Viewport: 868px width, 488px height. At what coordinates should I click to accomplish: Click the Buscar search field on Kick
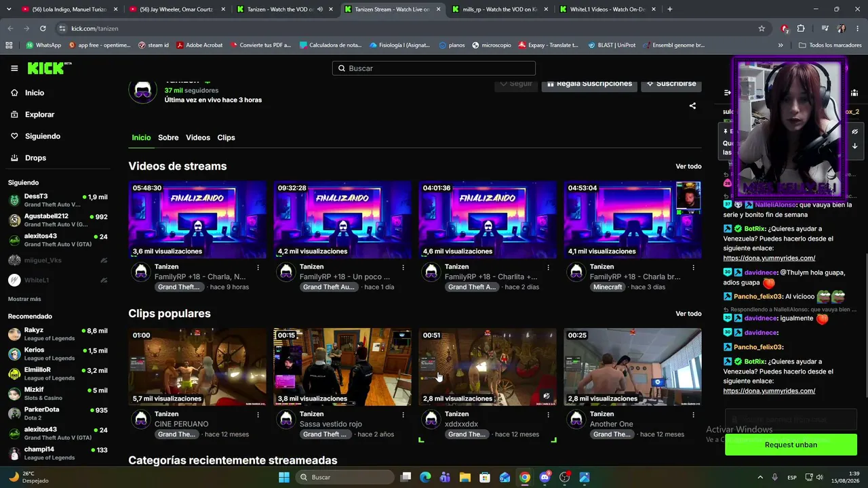[434, 68]
